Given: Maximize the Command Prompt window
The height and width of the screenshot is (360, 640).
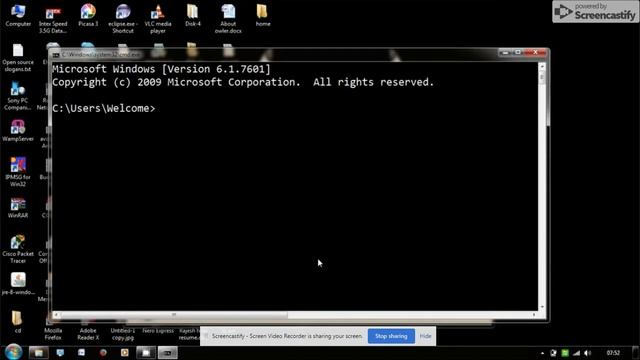Looking at the screenshot, I should 518,53.
